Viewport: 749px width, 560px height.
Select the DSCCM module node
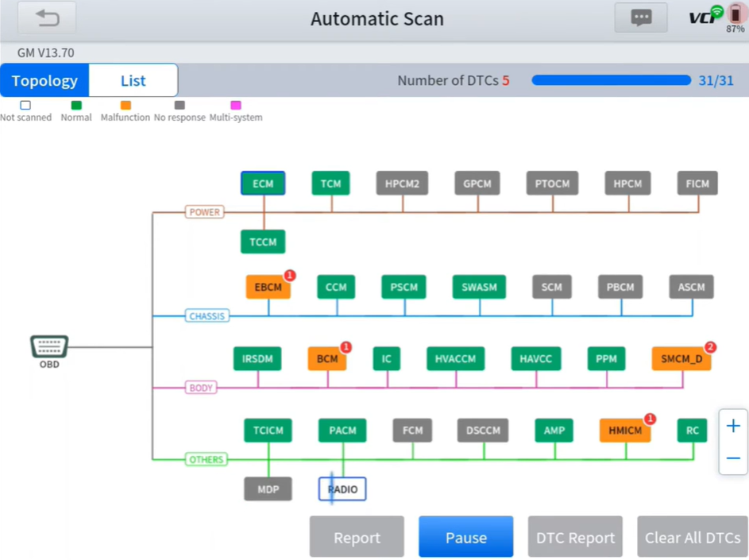point(483,431)
